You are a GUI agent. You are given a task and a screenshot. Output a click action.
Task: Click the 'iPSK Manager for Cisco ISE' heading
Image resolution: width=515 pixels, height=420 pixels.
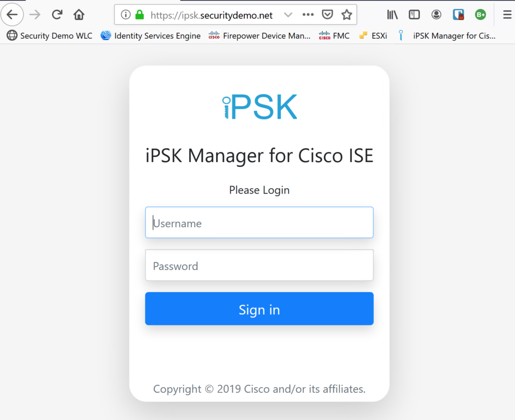click(260, 155)
